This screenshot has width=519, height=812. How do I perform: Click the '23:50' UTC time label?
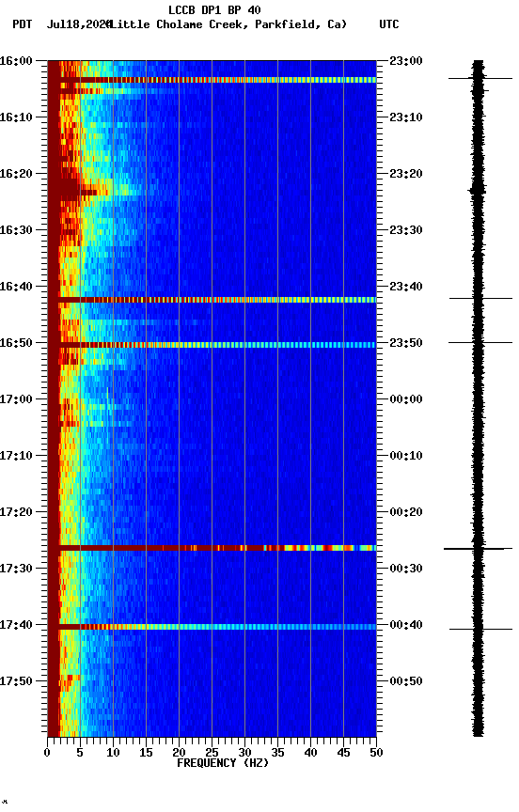(406, 343)
